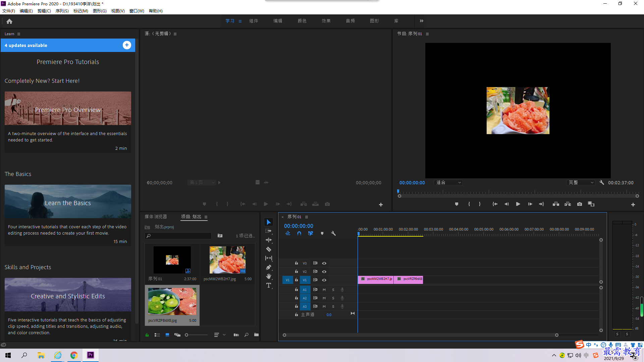
Task: Go to Out point in program monitor
Action: point(541,204)
